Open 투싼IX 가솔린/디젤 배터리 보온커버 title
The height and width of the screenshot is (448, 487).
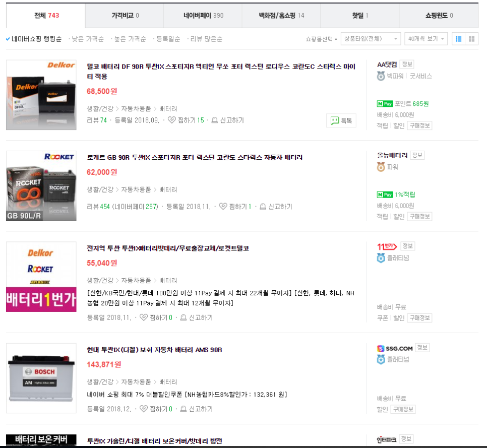(154, 441)
